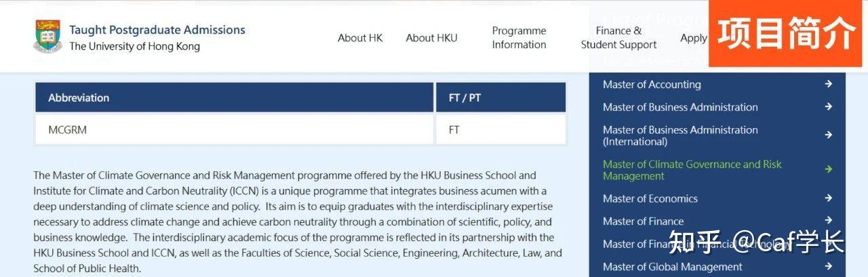
Task: Click the arrow beside Master of Business Administration
Action: (828, 106)
